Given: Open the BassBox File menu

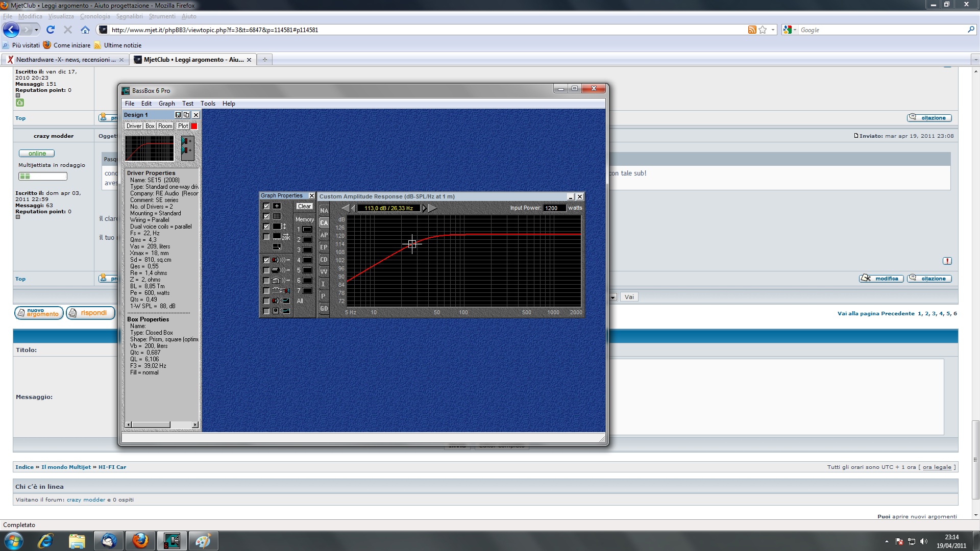Looking at the screenshot, I should tap(130, 104).
